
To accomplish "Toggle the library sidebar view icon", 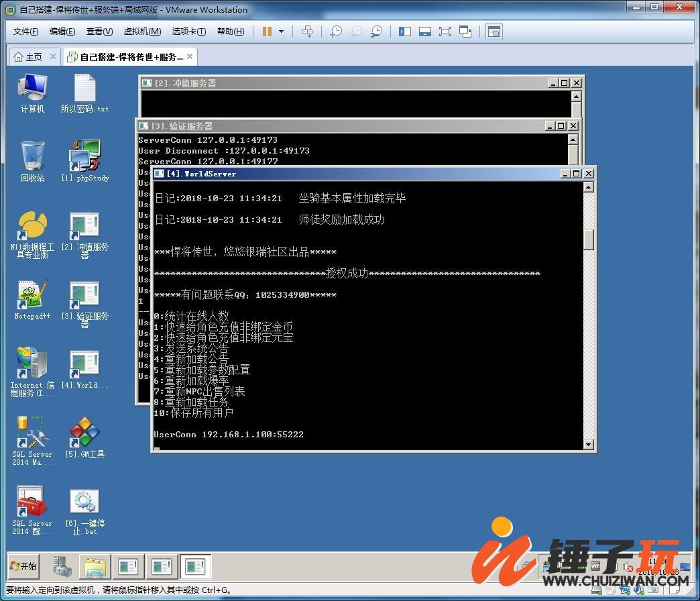I will (405, 32).
